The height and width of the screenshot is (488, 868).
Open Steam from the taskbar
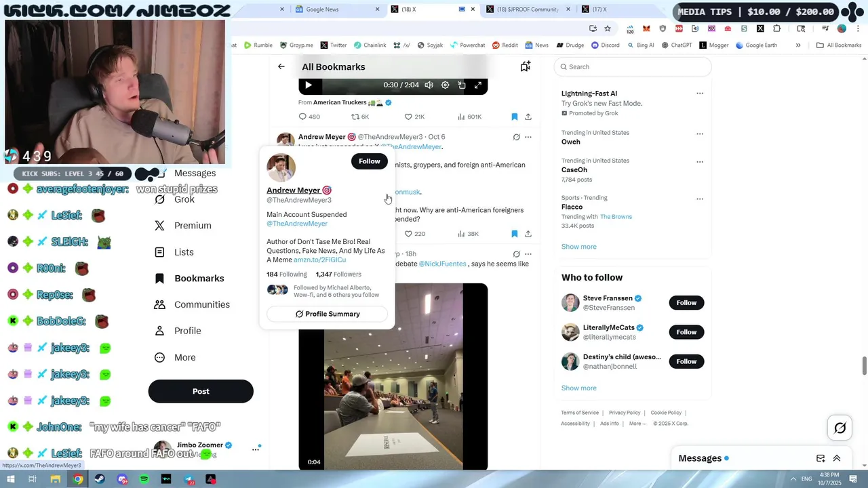100,479
